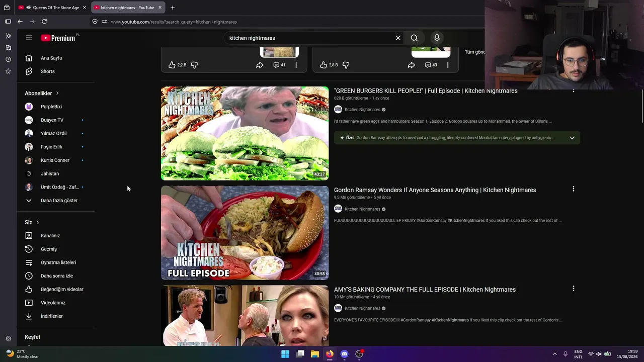Open a new browser tab
Image resolution: width=644 pixels, height=362 pixels.
point(173,8)
